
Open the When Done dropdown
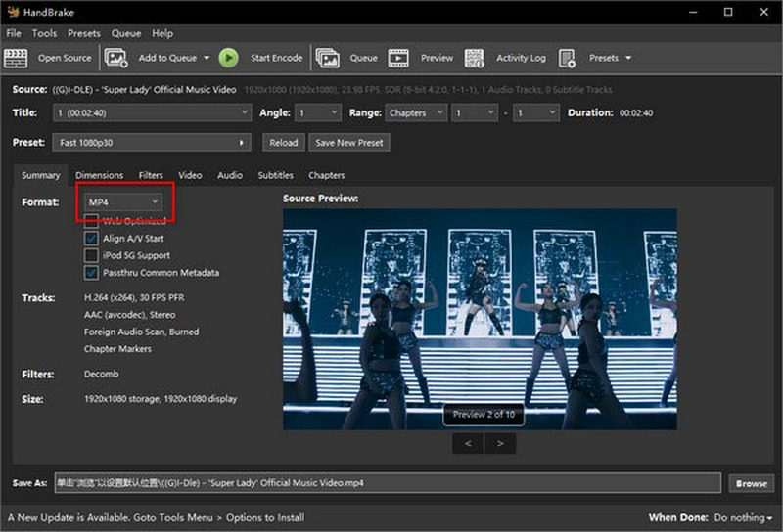click(744, 517)
